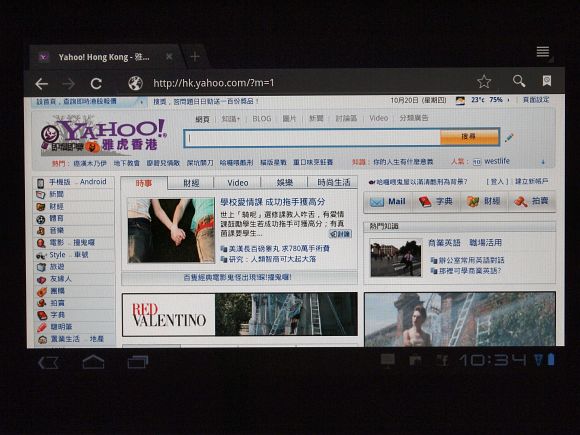Open a new tab with plus button

(x=195, y=57)
